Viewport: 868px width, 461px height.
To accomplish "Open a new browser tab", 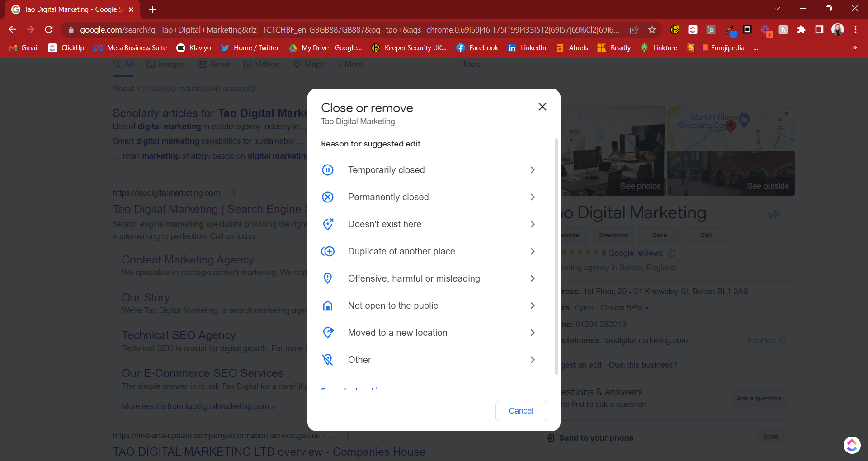I will pos(152,9).
